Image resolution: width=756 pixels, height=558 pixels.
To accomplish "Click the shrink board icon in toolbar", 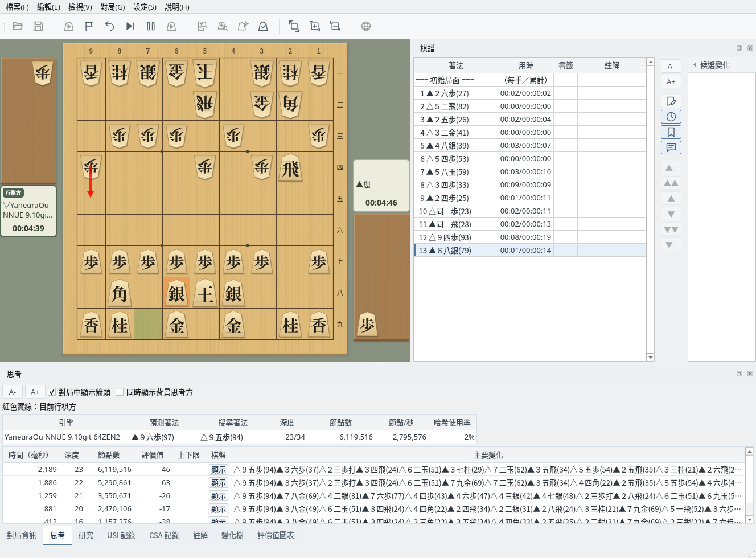I will point(335,26).
